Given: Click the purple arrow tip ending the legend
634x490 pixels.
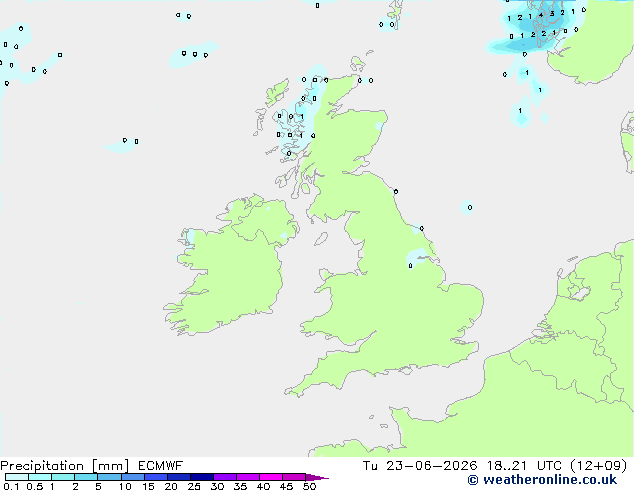Looking at the screenshot, I should pyautogui.click(x=317, y=477).
